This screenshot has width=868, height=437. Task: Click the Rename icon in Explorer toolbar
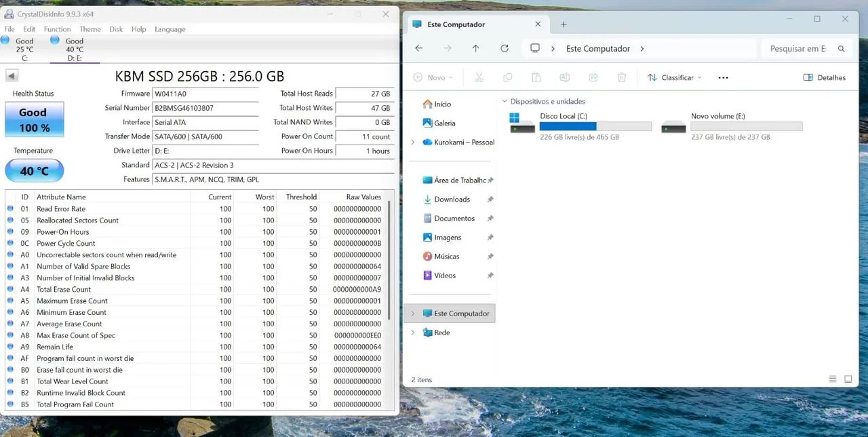[564, 77]
